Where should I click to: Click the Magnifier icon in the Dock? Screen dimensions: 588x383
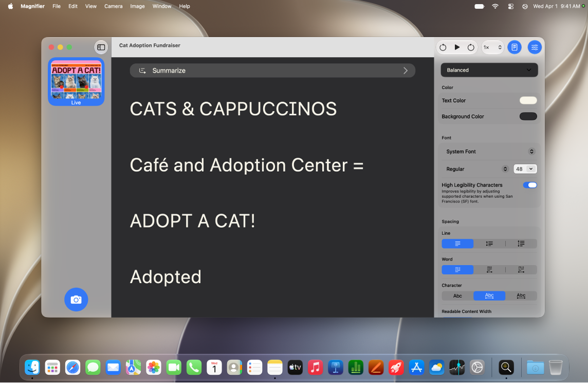click(x=506, y=367)
